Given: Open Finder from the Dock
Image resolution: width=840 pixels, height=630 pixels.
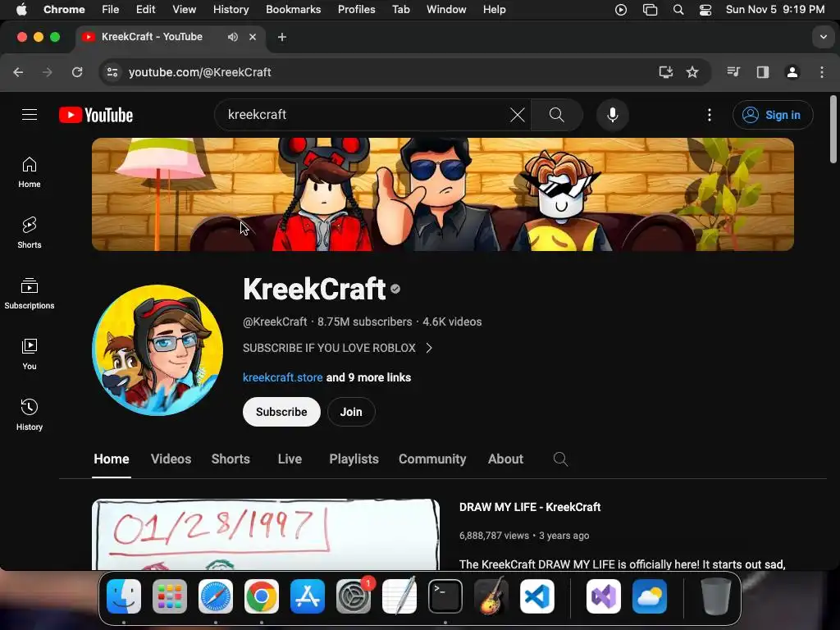Looking at the screenshot, I should (124, 596).
